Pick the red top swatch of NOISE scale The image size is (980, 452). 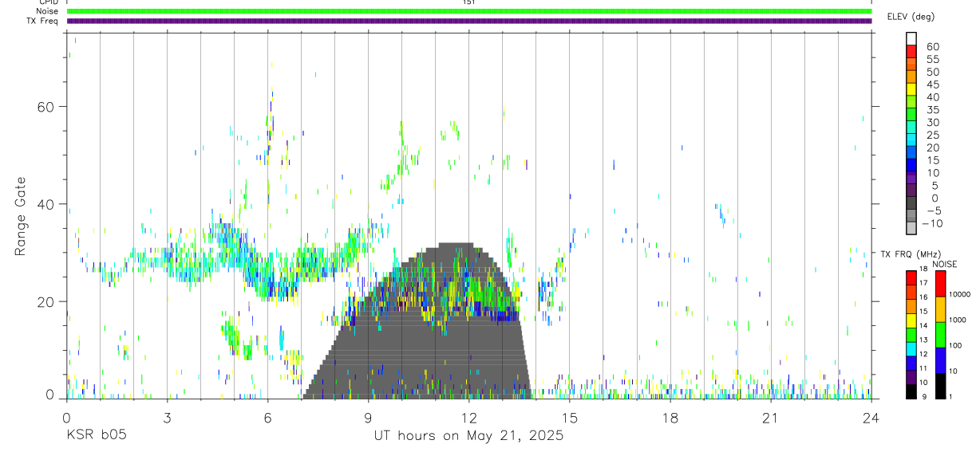tap(940, 284)
